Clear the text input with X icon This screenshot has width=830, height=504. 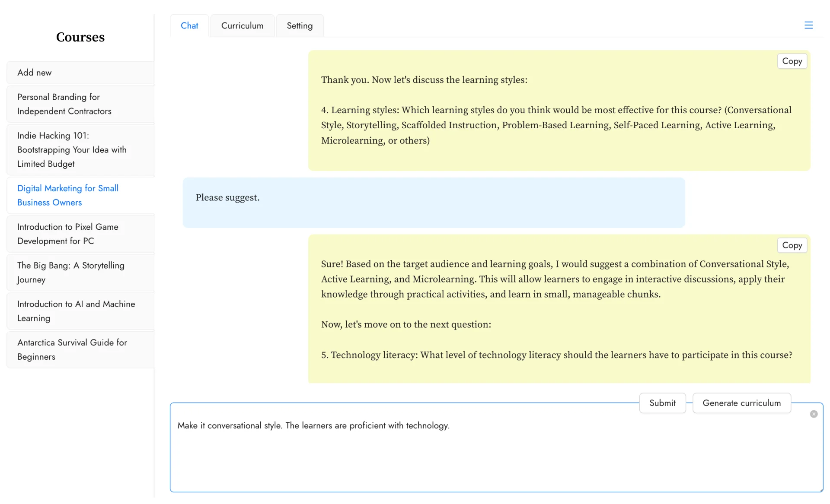[814, 414]
